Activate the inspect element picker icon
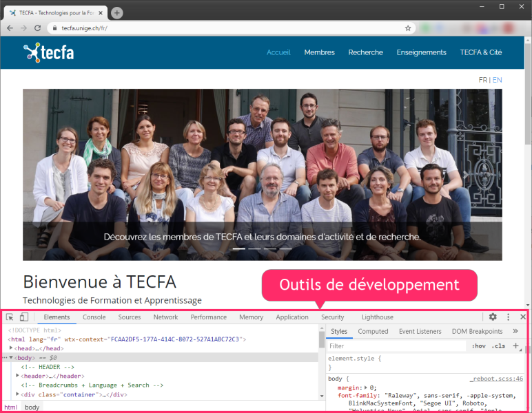 tap(10, 317)
